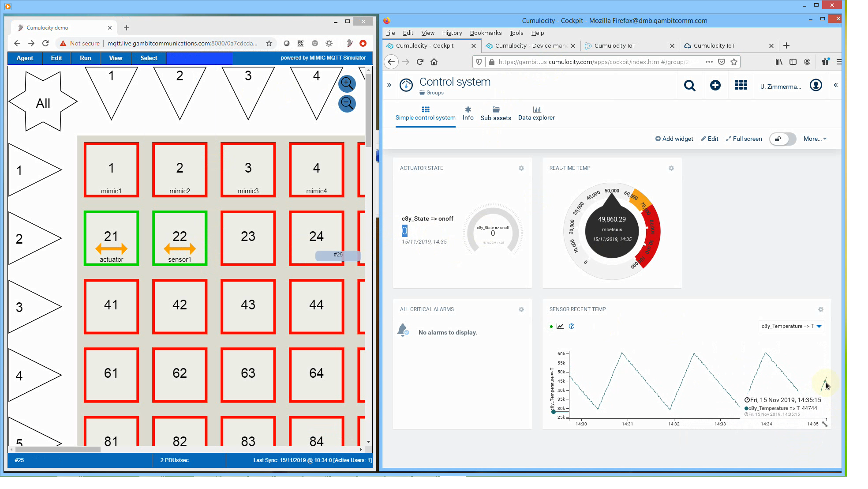Click the dashboard Edit button

[709, 139]
